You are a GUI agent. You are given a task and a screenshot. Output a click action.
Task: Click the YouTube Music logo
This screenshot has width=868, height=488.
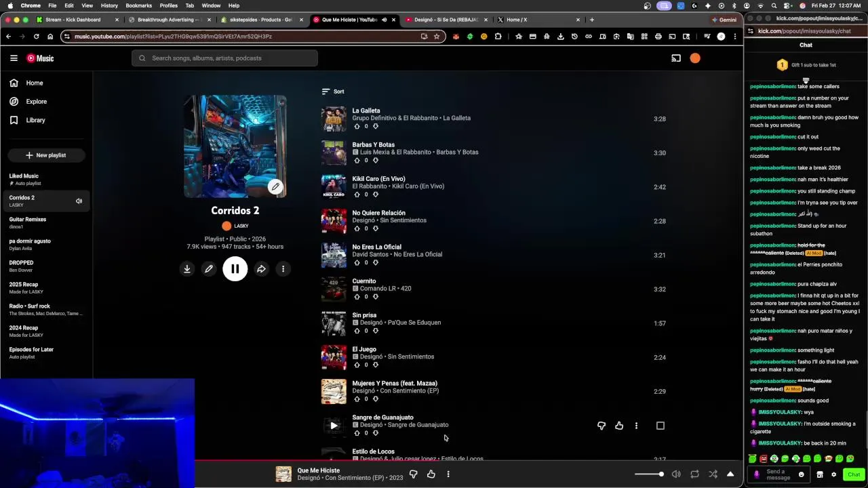pos(40,58)
